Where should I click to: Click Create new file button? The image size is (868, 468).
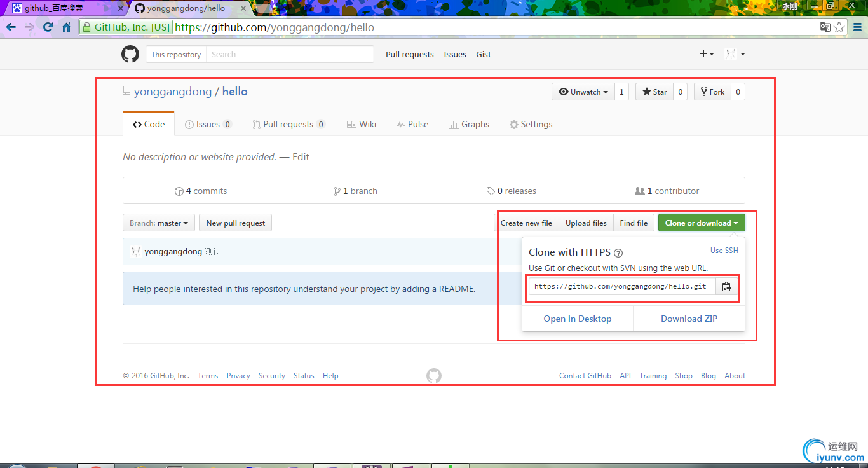pos(526,223)
